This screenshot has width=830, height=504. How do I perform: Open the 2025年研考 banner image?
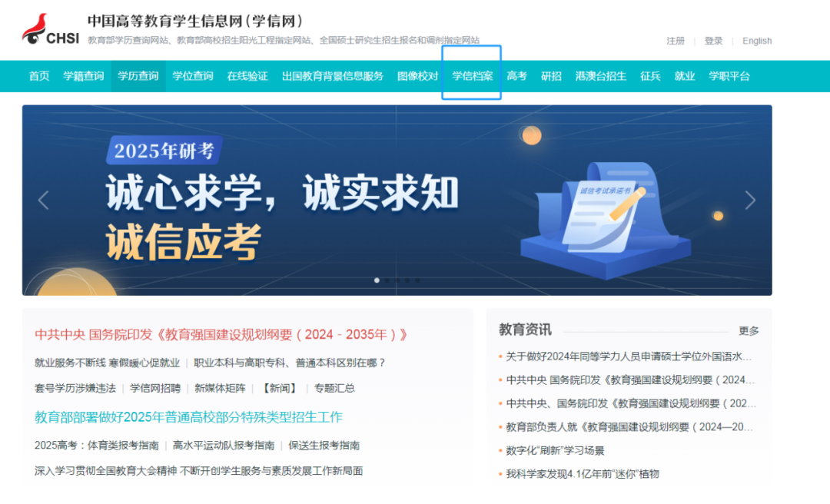[x=397, y=200]
